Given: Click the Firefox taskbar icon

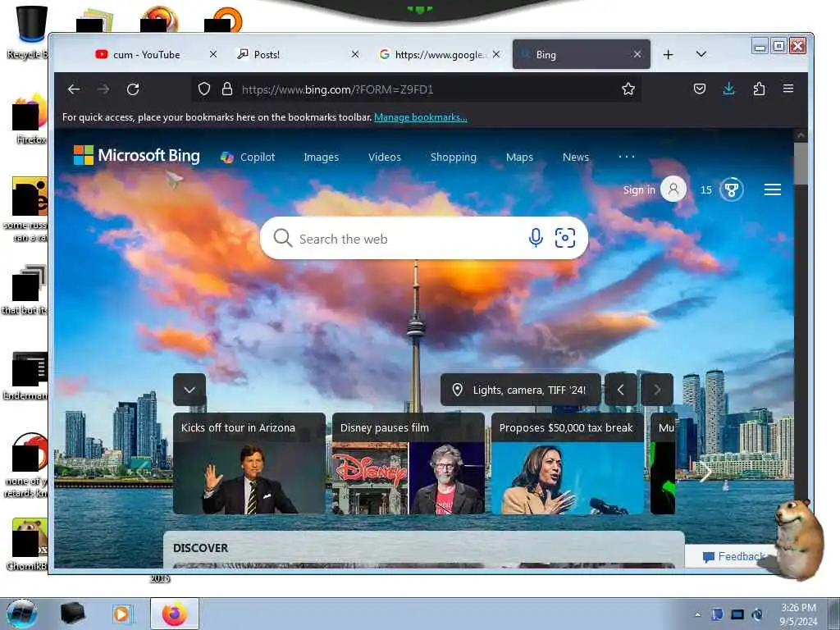Looking at the screenshot, I should click(x=174, y=614).
